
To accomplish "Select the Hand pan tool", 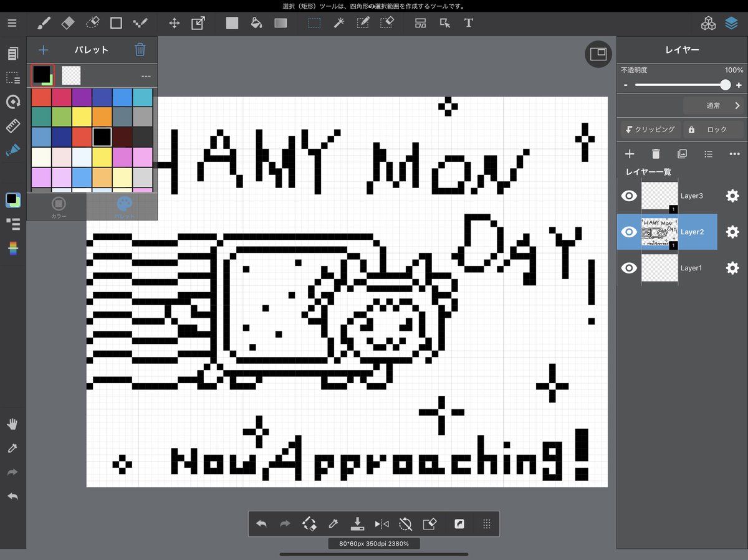I will click(12, 424).
